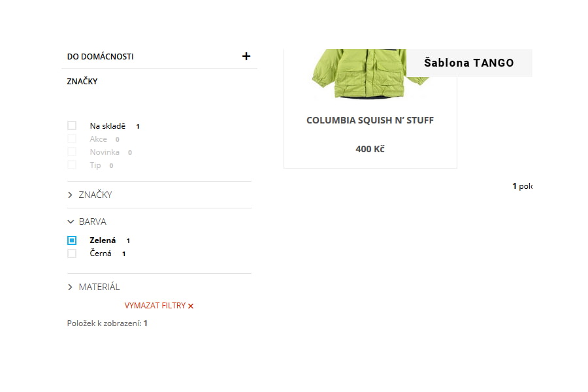Expand Do domácnosti category with plus icon

(x=246, y=56)
